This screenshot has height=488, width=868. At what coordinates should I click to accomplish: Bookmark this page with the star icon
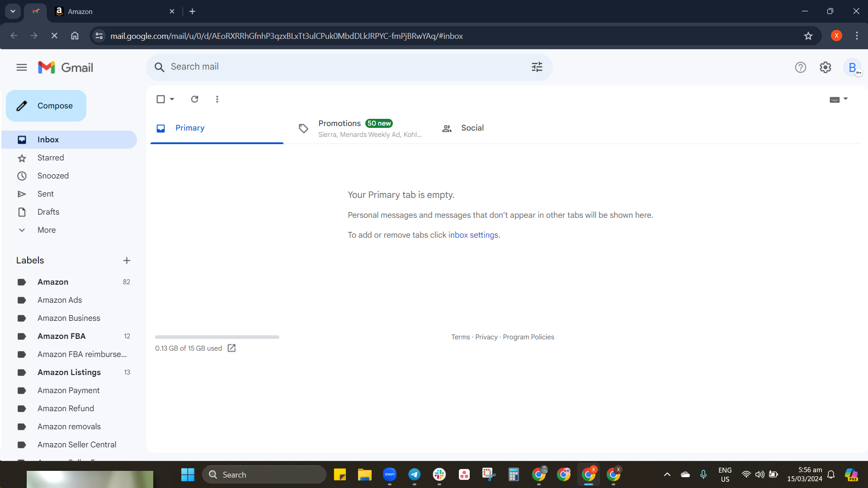pos(808,36)
